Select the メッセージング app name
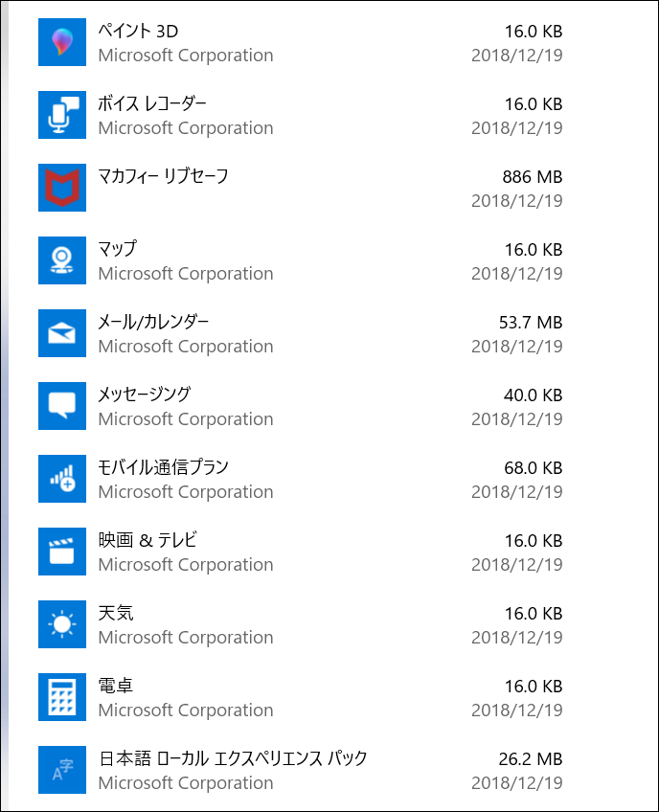 (145, 395)
